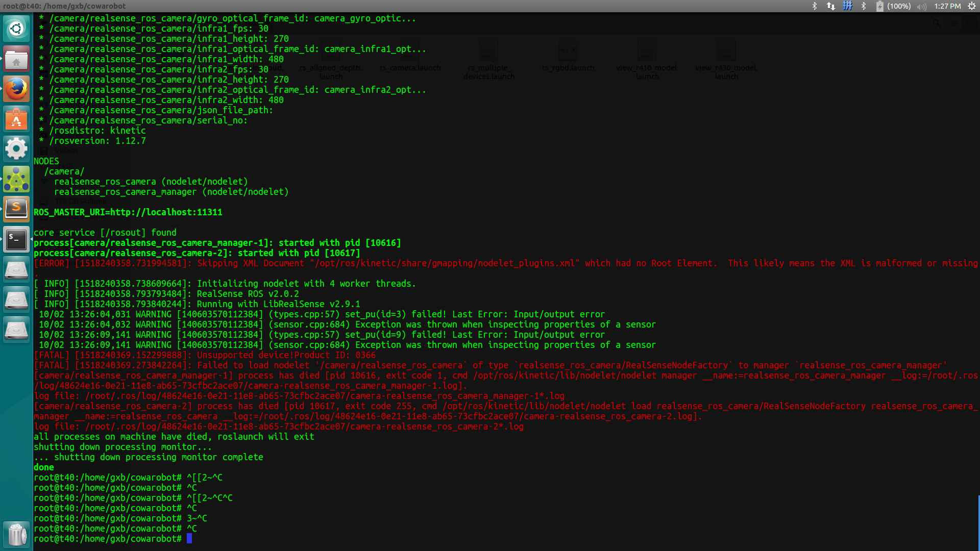Open the battery 100% indicator
This screenshot has height=551, width=980.
point(893,6)
